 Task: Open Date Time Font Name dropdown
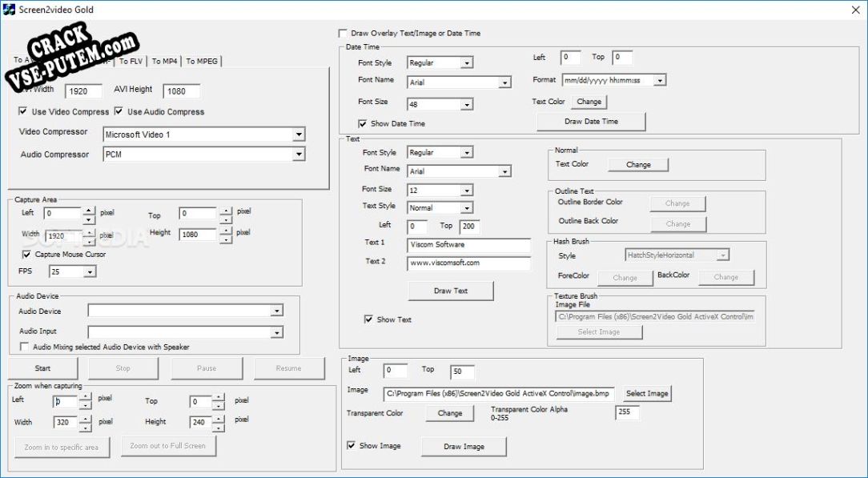pos(504,82)
